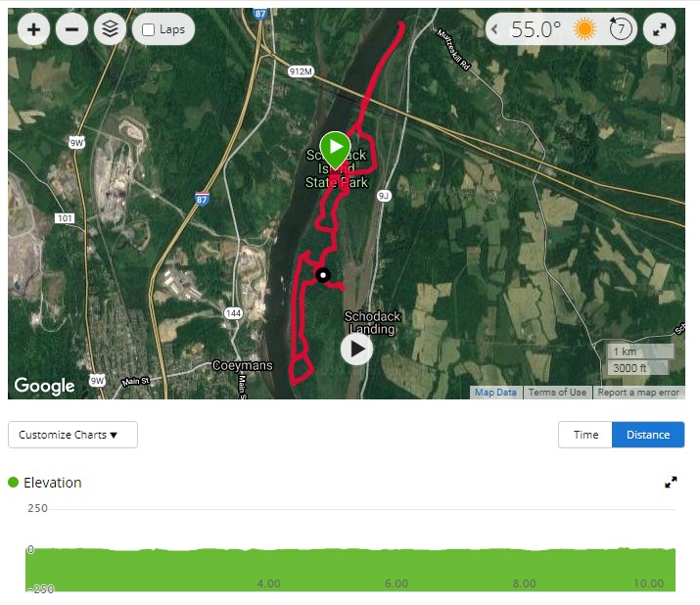Open the Map Data link

(495, 393)
